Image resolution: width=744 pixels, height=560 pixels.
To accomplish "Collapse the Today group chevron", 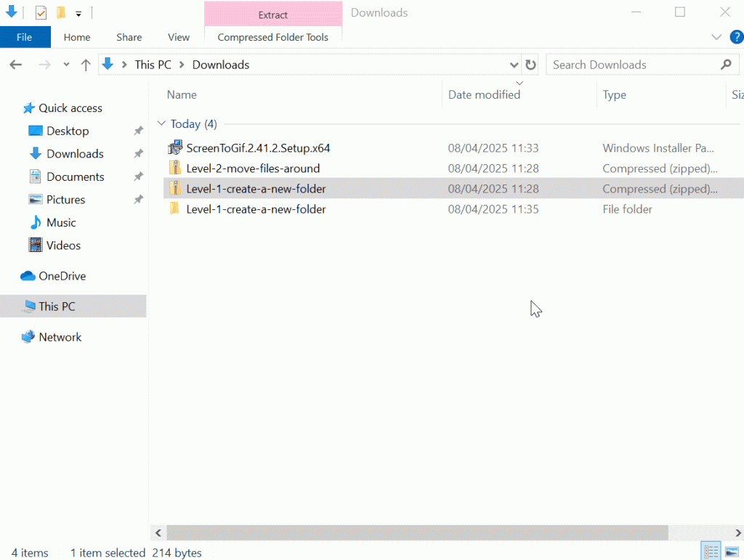I will pyautogui.click(x=161, y=124).
